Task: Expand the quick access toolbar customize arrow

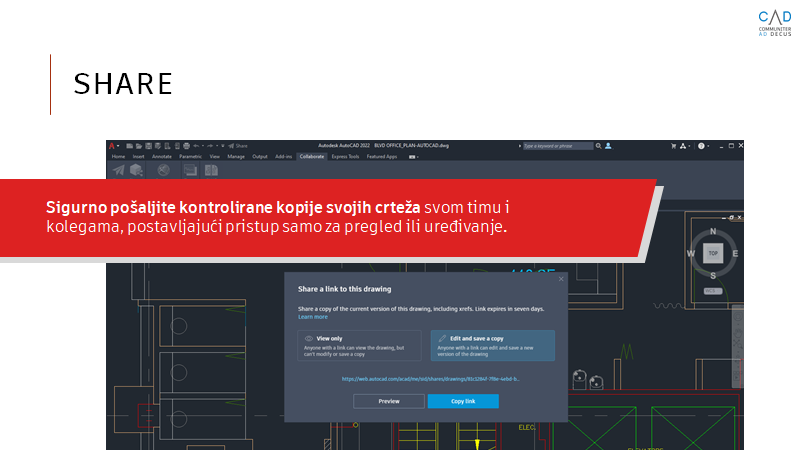Action: (223, 146)
